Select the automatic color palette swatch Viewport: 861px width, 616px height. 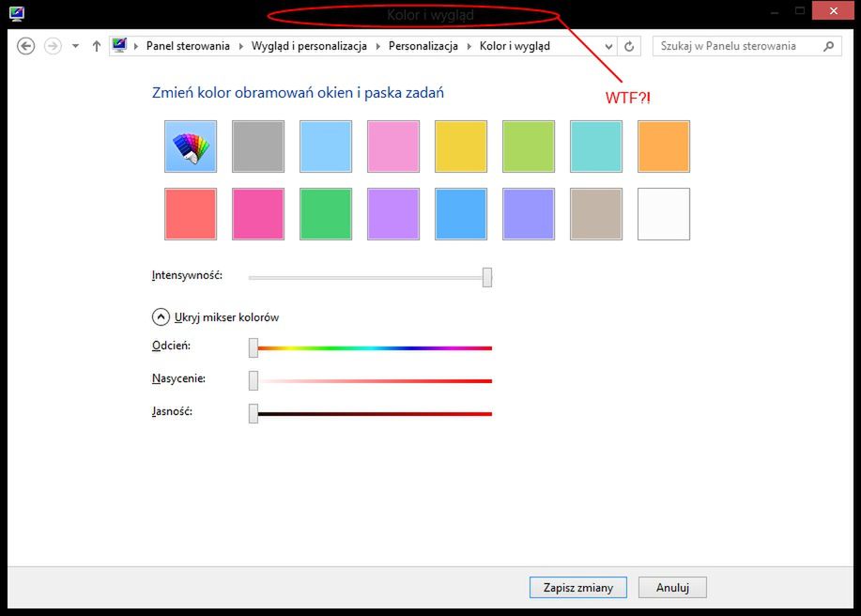tap(191, 146)
